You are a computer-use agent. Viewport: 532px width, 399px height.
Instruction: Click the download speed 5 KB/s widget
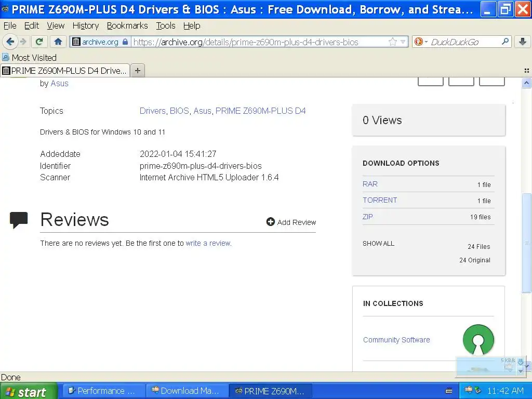coord(491,366)
